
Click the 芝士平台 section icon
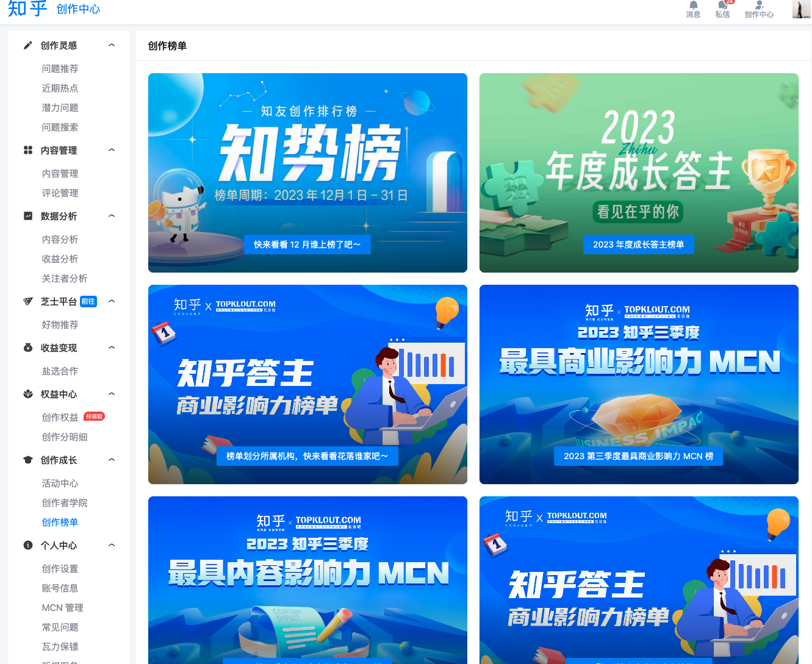[28, 301]
